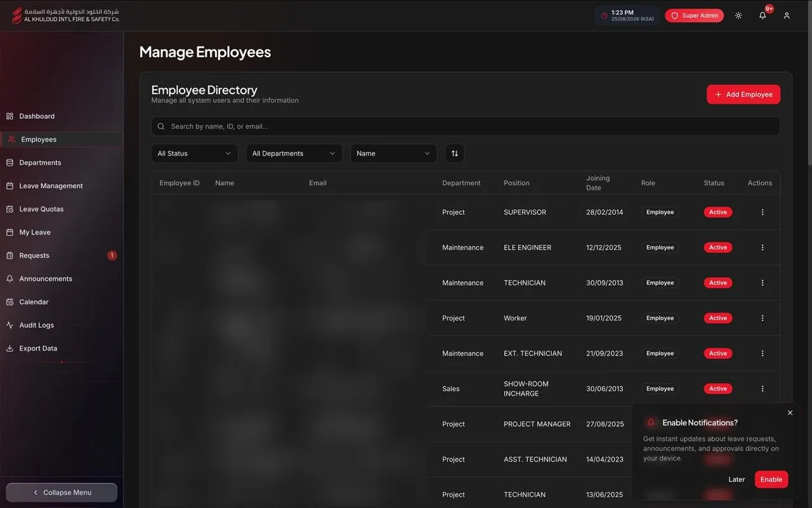The width and height of the screenshot is (812, 508).
Task: Choose Later in notifications popup
Action: (x=737, y=479)
